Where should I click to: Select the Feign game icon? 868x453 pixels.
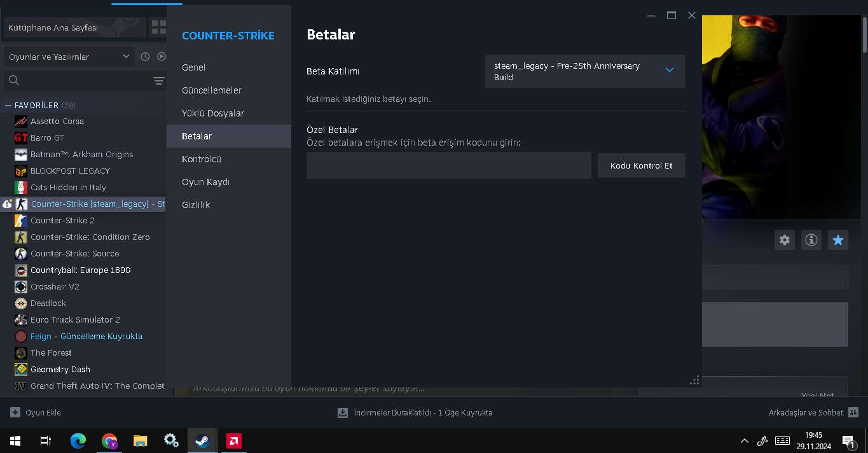(x=21, y=336)
